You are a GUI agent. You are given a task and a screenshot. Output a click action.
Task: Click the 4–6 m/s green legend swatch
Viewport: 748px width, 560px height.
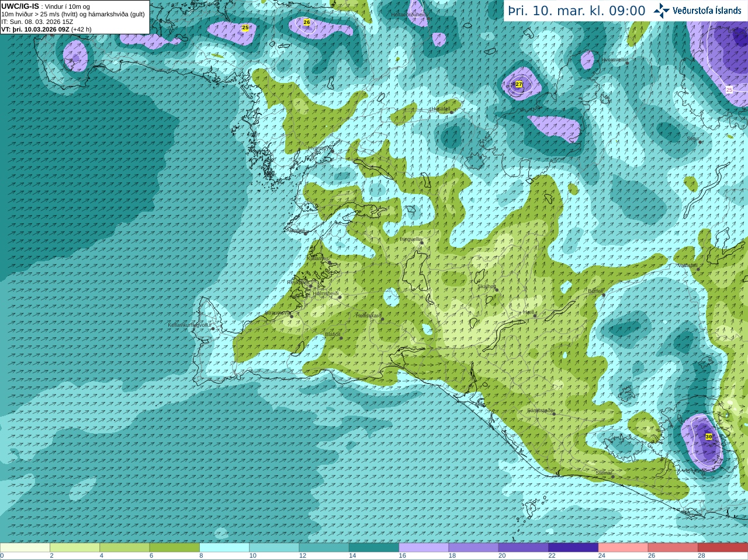click(x=124, y=548)
